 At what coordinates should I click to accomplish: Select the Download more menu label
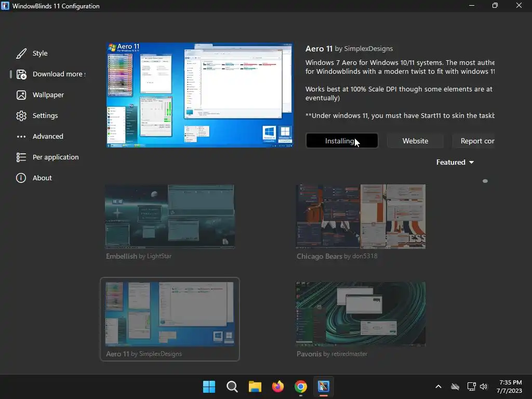59,74
